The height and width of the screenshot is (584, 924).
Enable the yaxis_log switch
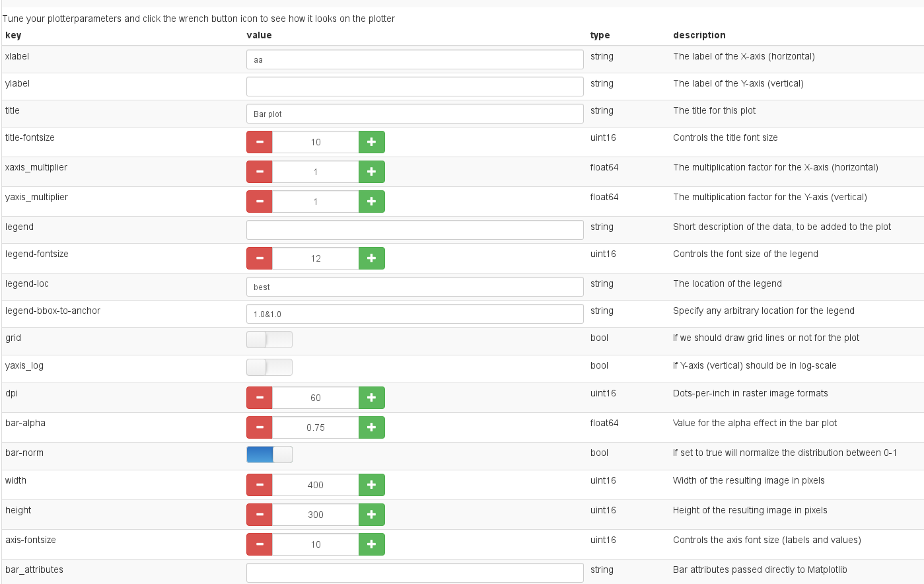[269, 367]
